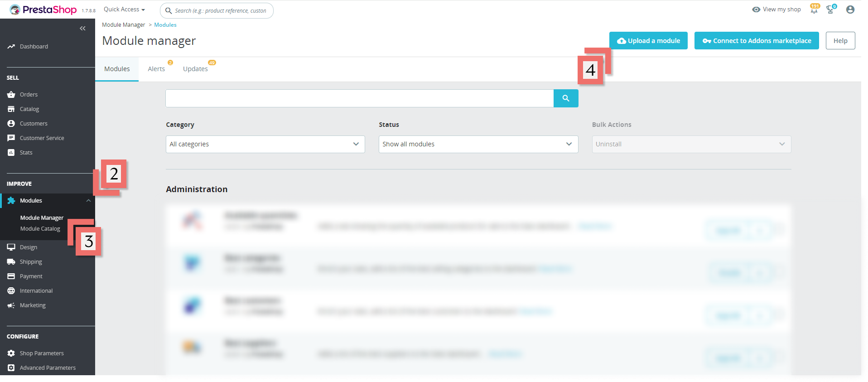Screen dimensions: 868x382
Task: Open the trophy achievements icon
Action: (830, 10)
